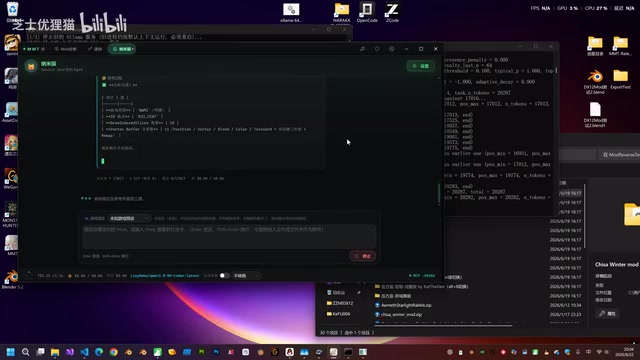The width and height of the screenshot is (640, 360).
Task: Open the ollama desktop shortcut icon
Action: pos(291,12)
